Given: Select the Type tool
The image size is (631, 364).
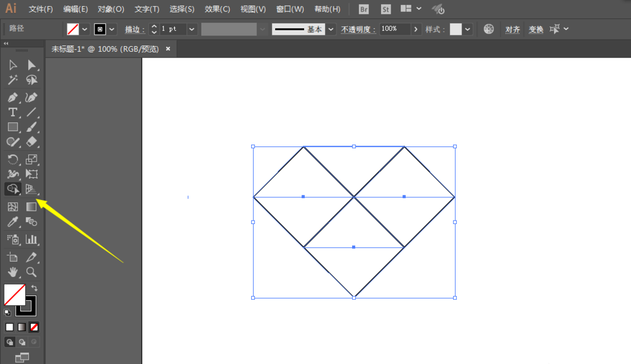Looking at the screenshot, I should tap(12, 112).
